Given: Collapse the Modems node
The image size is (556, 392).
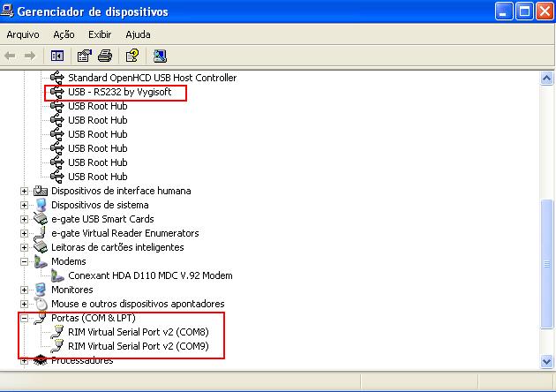Looking at the screenshot, I should pyautogui.click(x=24, y=262).
